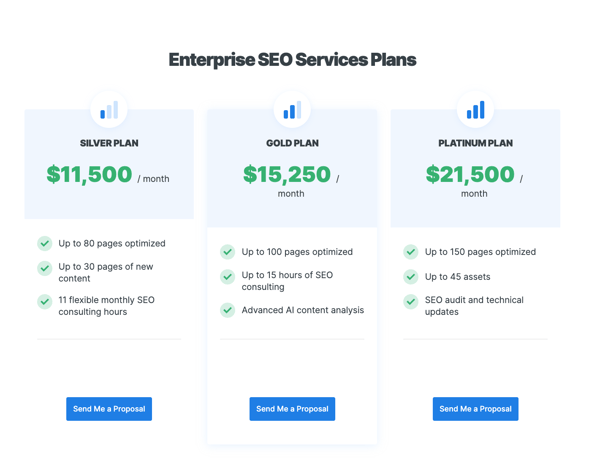Click checkmark beside 'Up to 15 hours of SEO consulting'
Image resolution: width=600 pixels, height=463 pixels.
(x=228, y=277)
